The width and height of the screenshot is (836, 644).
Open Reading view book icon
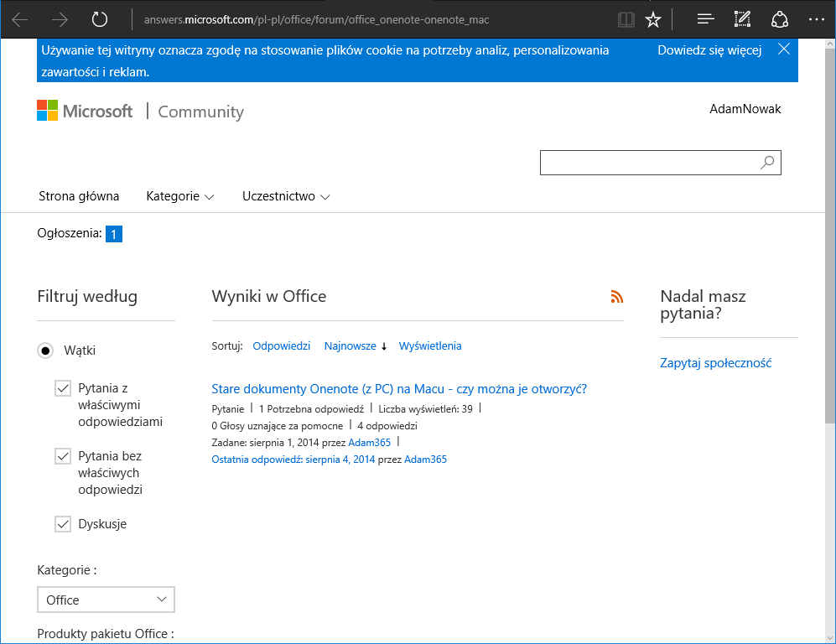click(x=626, y=20)
